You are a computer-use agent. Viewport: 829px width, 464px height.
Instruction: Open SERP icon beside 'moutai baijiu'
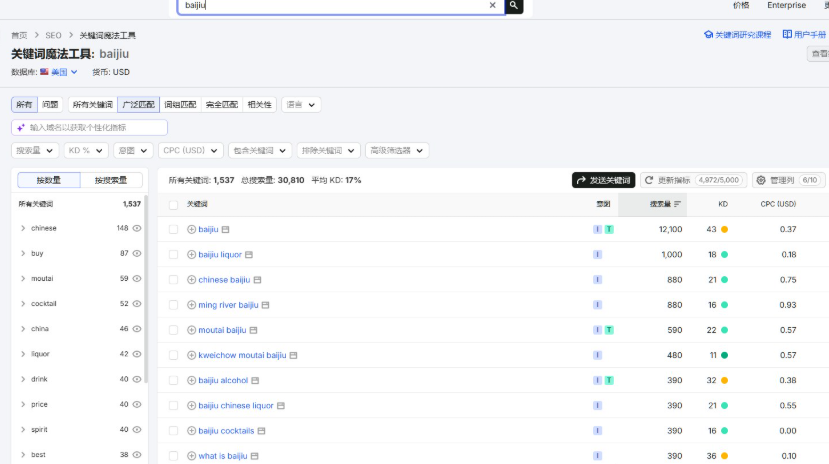pyautogui.click(x=254, y=330)
